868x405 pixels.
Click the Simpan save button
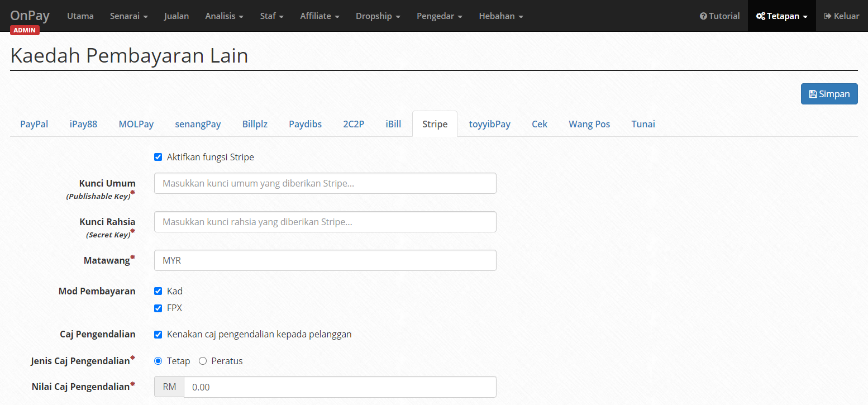829,94
